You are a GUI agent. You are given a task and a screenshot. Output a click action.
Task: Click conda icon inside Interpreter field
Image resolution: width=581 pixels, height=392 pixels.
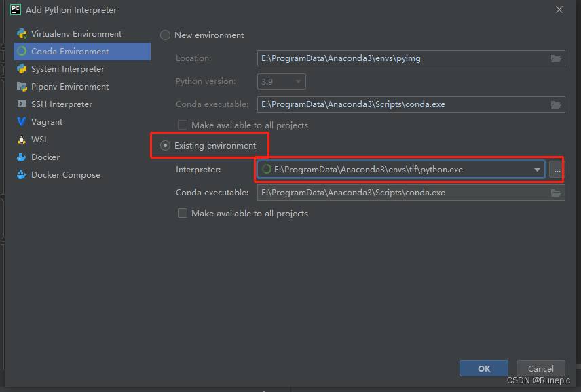click(x=267, y=170)
